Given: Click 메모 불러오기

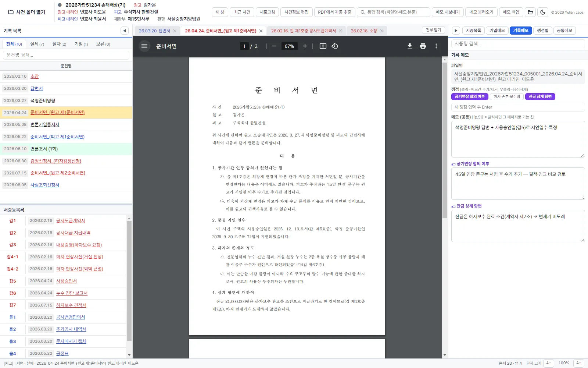Looking at the screenshot, I should coord(481,12).
